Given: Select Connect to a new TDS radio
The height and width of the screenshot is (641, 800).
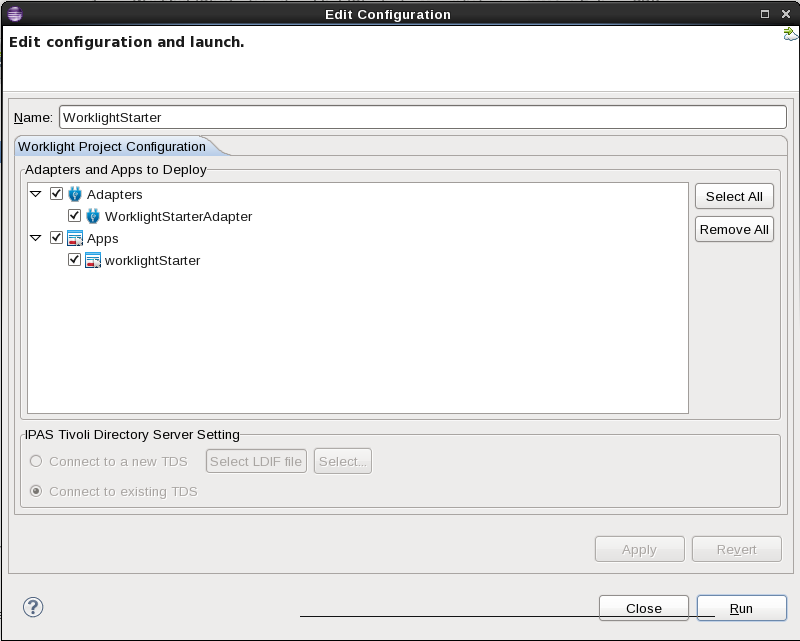Looking at the screenshot, I should 36,461.
